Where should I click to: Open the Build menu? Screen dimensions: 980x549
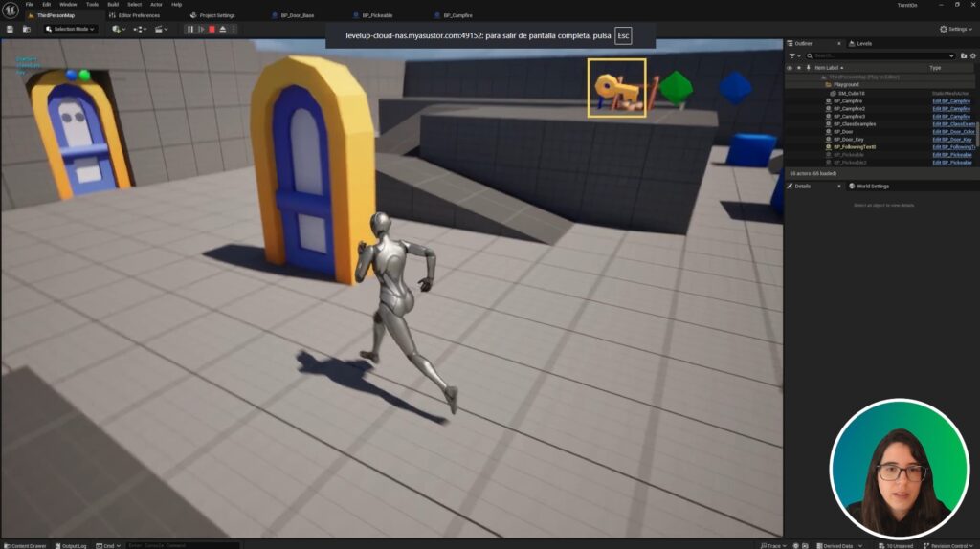coord(113,5)
